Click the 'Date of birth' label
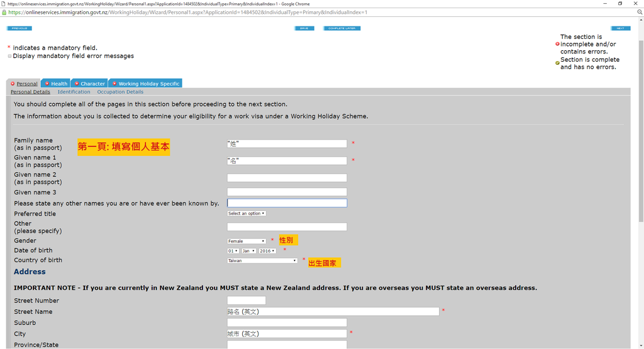644x349 pixels. click(x=33, y=250)
